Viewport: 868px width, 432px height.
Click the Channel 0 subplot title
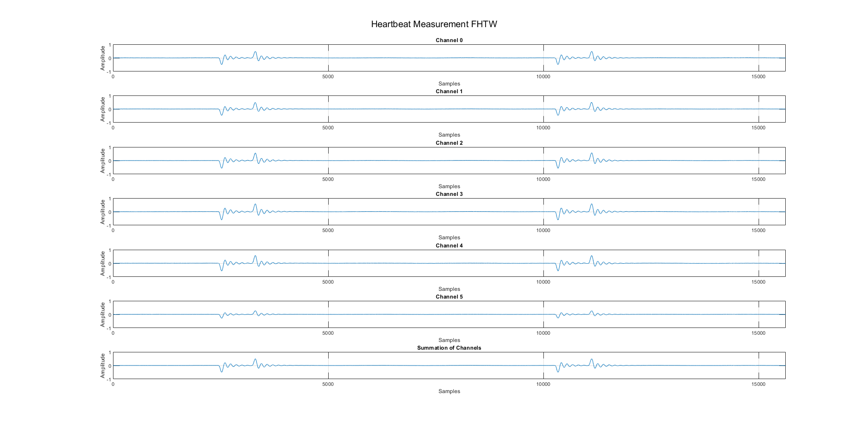click(449, 40)
